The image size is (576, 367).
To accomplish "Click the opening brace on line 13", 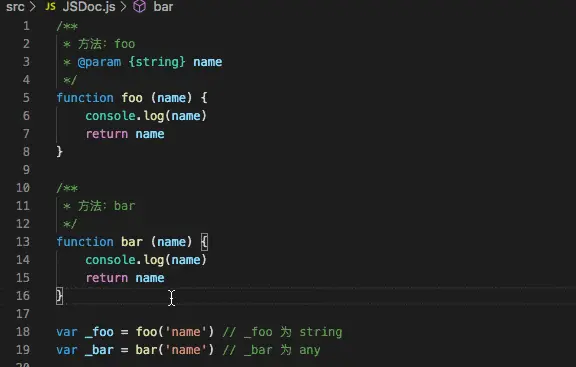I will [204, 242].
